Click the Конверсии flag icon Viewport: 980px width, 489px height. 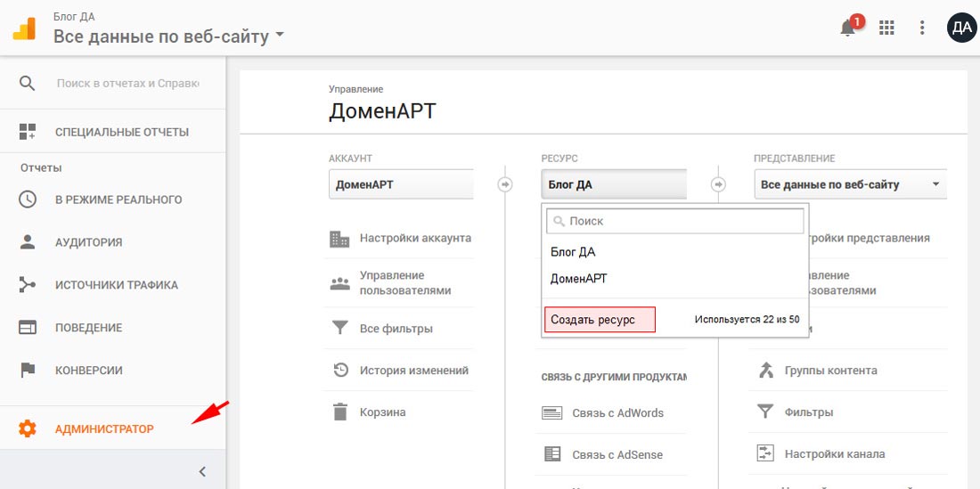27,370
